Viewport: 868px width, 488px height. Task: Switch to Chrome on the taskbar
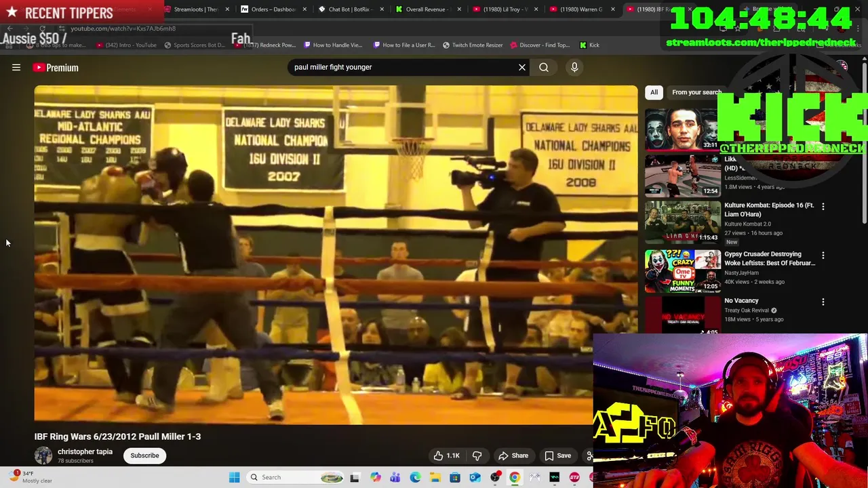click(515, 477)
